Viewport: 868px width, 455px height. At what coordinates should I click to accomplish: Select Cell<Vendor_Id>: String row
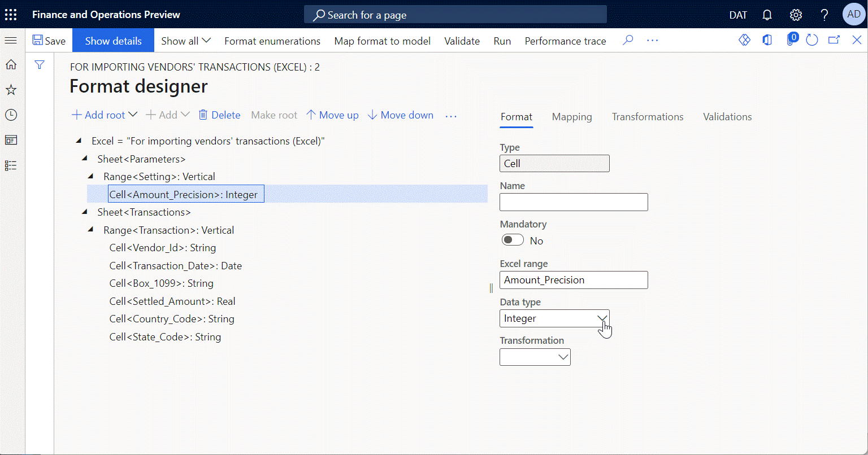tap(163, 248)
